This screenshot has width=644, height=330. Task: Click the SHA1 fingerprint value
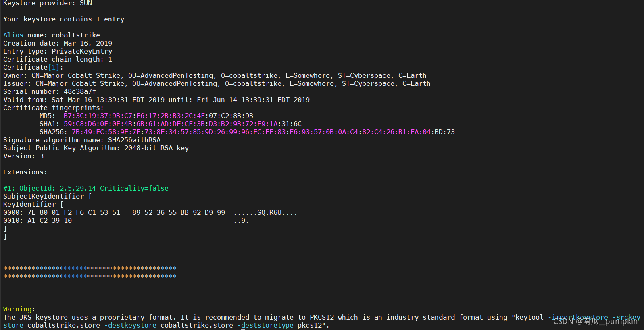183,124
